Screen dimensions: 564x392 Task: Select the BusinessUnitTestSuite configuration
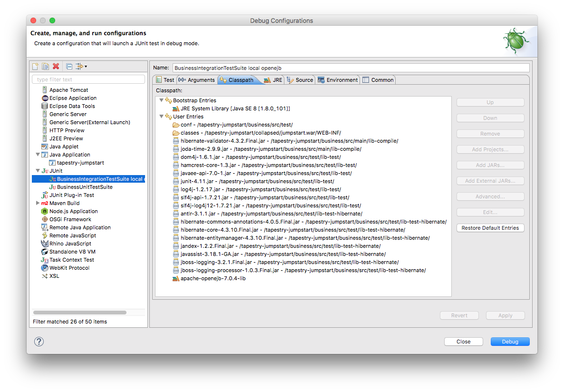(x=85, y=187)
